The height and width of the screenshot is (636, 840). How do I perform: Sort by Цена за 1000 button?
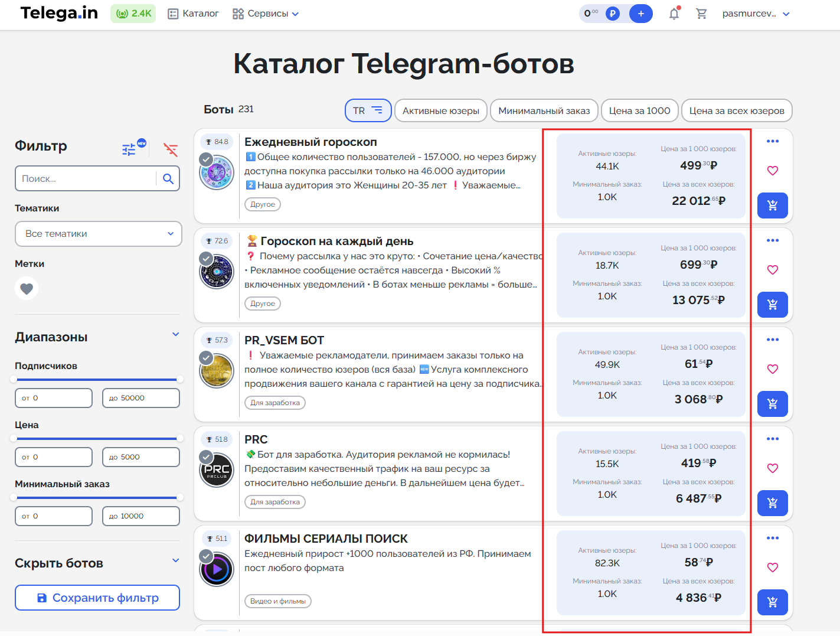639,110
